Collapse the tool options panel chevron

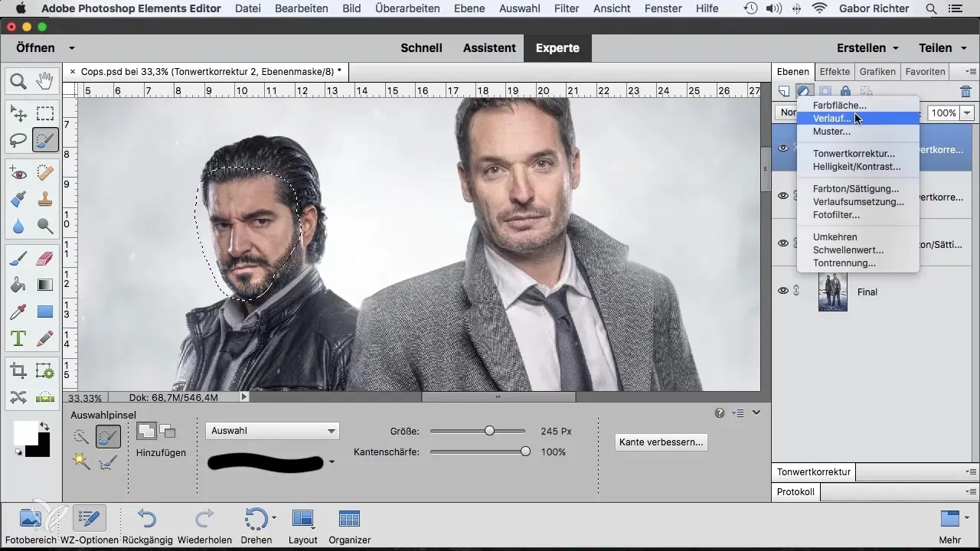pos(756,412)
